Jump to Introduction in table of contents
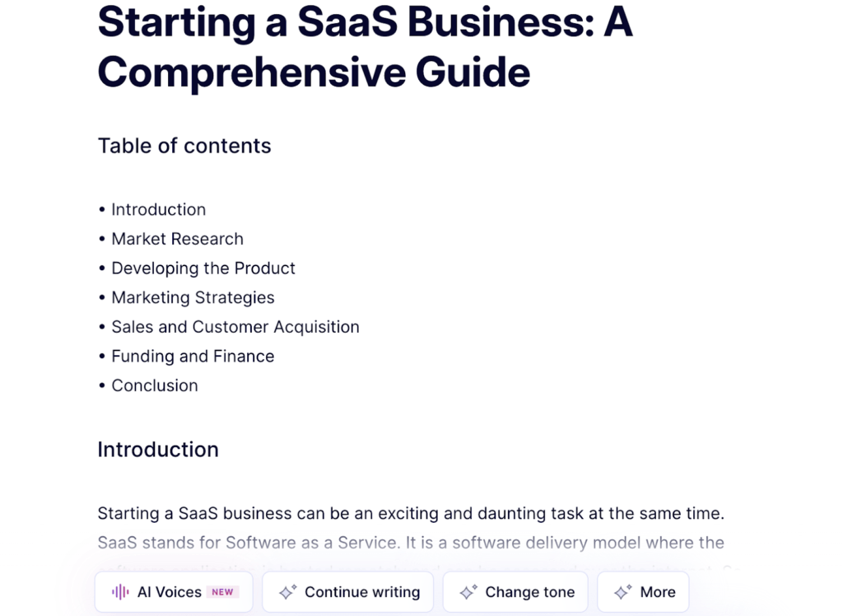Image resolution: width=843 pixels, height=616 pixels. click(x=158, y=209)
